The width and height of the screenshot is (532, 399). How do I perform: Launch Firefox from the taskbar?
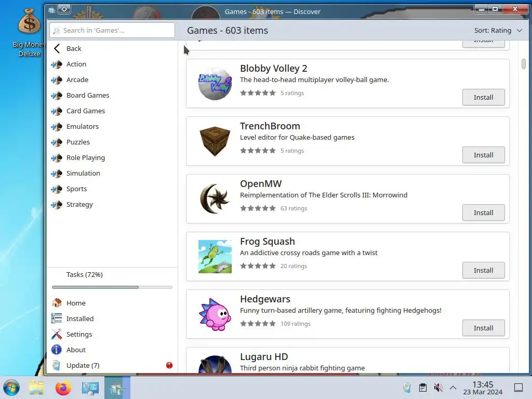click(x=63, y=388)
